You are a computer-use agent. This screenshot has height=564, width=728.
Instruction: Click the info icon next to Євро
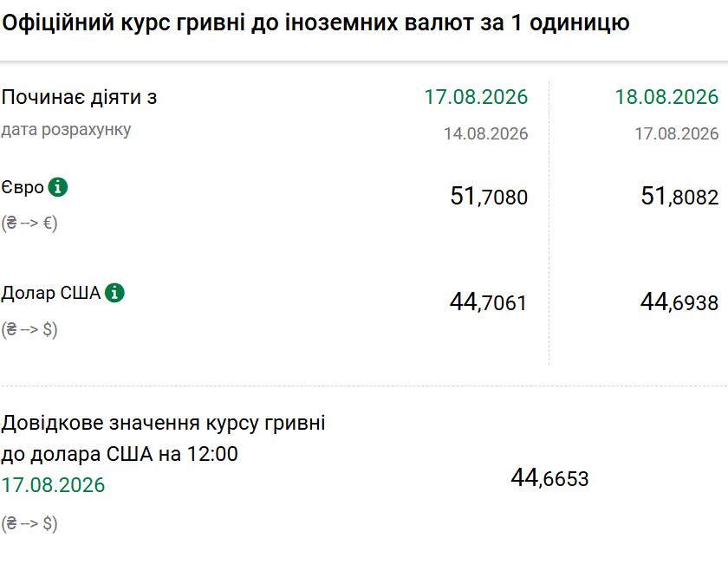[x=58, y=187]
